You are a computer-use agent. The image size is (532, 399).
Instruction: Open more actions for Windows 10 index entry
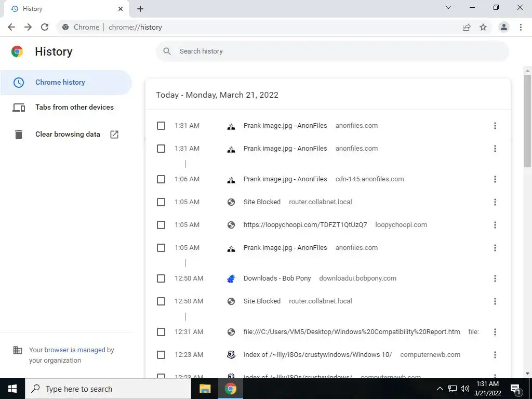coord(495,355)
